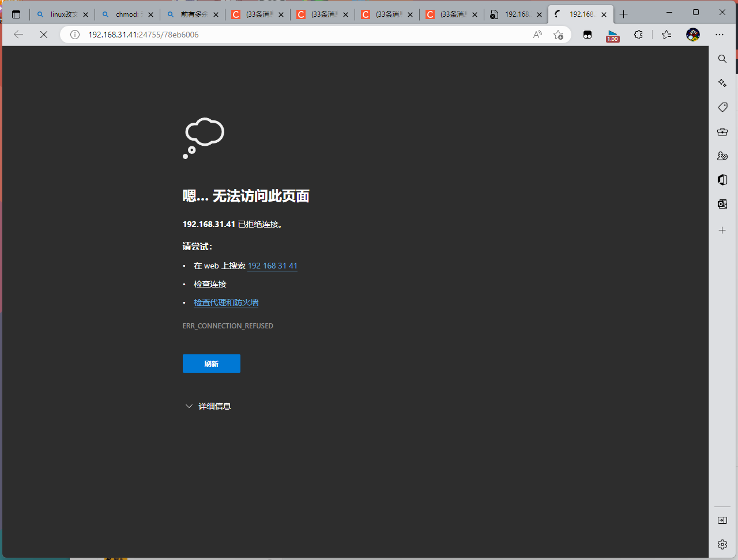
Task: Open sidebar Shopping tag icon
Action: point(722,107)
